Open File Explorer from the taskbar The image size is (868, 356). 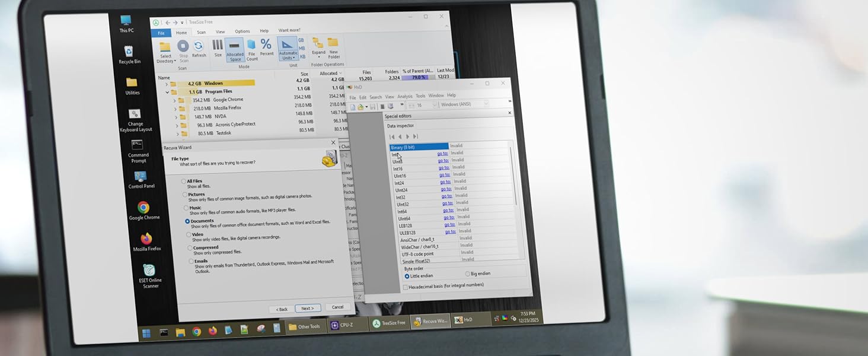tap(180, 332)
